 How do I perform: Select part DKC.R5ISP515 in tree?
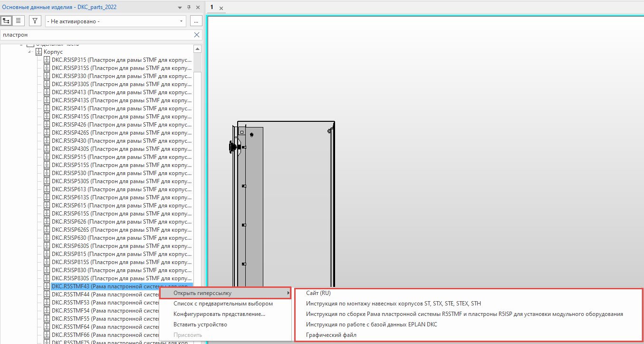122,157
